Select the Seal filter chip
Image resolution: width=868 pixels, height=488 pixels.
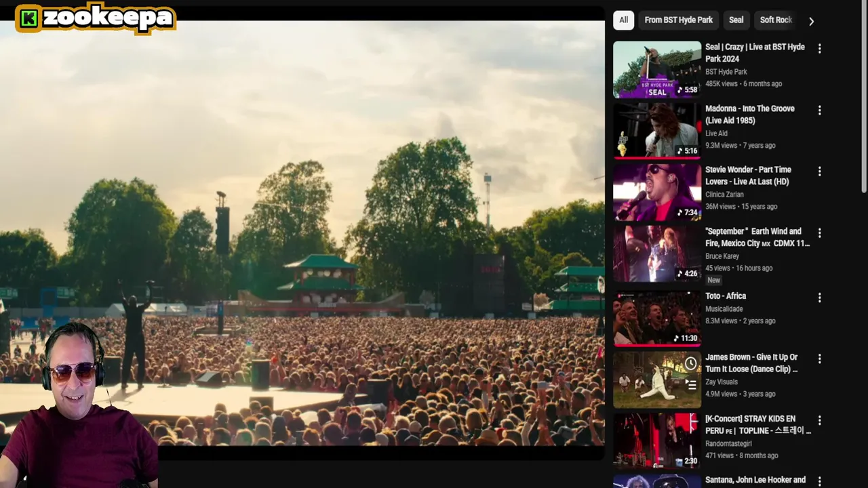click(736, 20)
